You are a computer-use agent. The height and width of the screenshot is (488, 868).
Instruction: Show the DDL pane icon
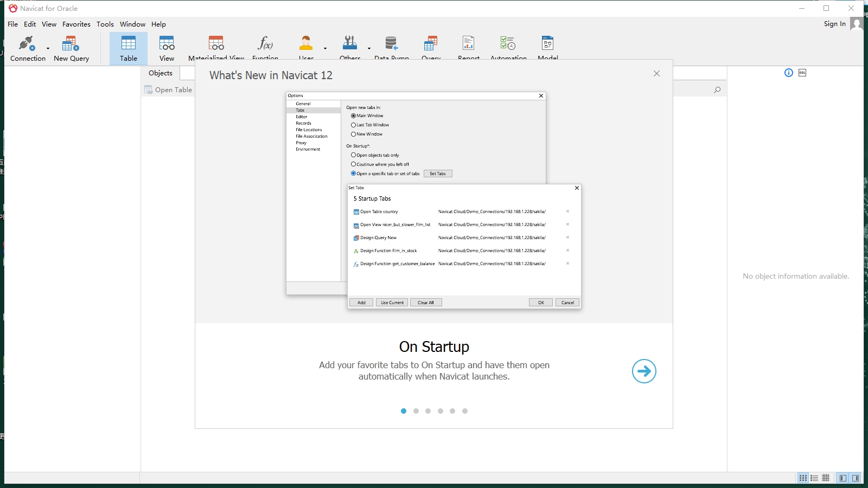coord(802,73)
